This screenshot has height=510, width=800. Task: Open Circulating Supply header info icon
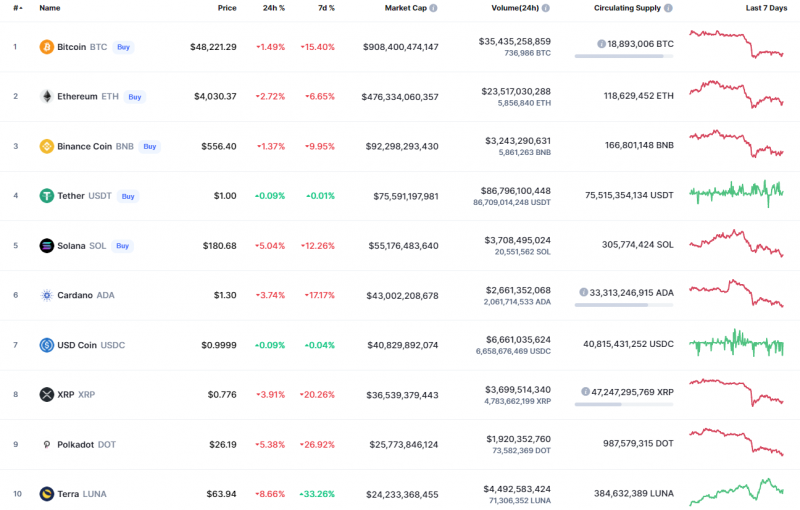click(668, 8)
